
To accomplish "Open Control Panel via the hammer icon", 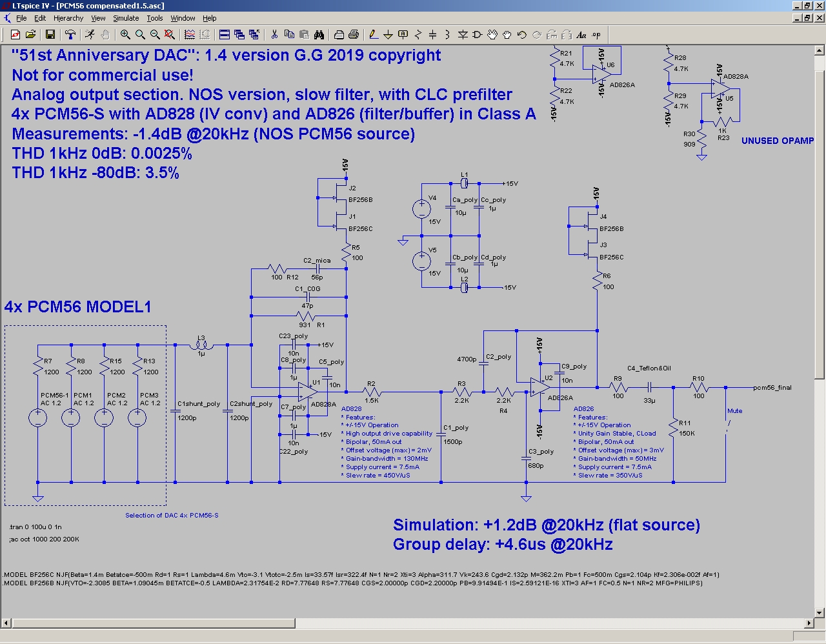I will coord(70,34).
